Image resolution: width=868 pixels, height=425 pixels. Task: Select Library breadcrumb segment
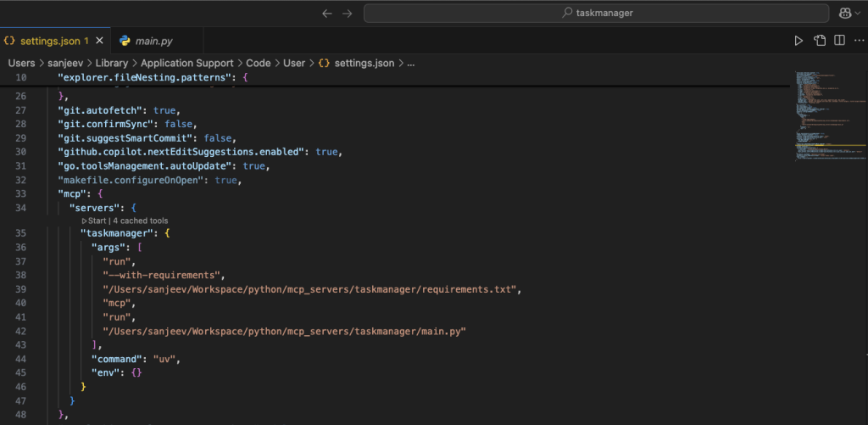tap(112, 63)
